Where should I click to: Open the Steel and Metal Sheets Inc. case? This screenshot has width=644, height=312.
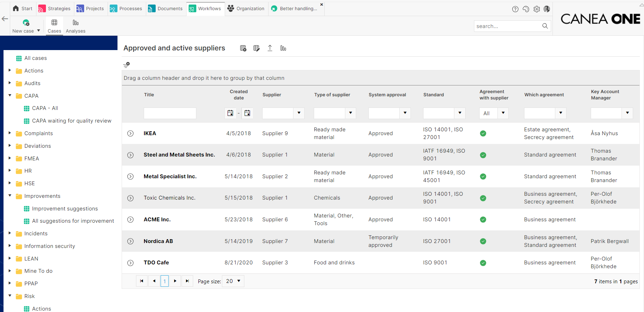tap(179, 155)
